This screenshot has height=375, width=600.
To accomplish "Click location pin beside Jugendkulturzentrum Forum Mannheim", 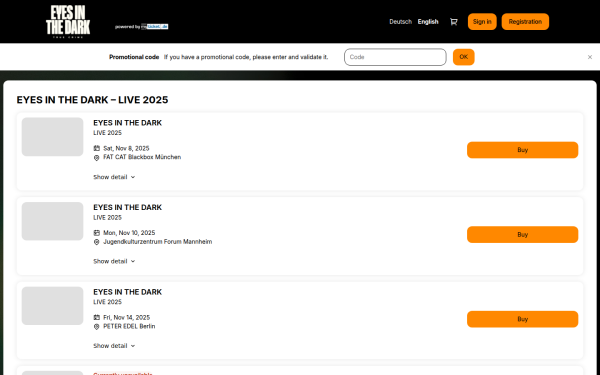I will click(x=96, y=242).
